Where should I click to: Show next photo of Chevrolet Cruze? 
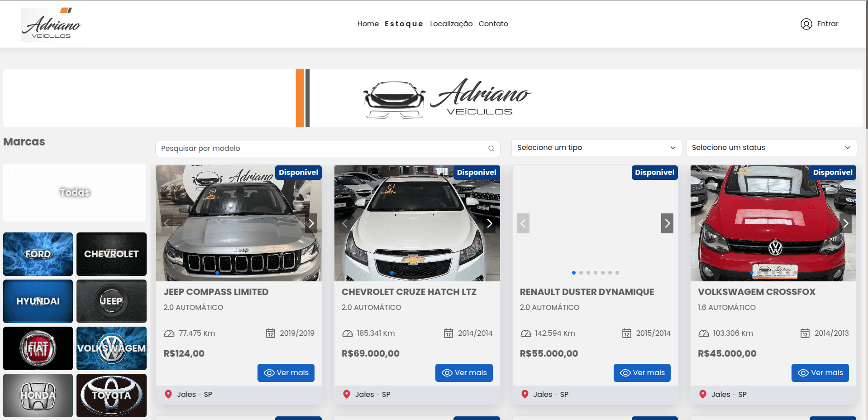(x=489, y=223)
